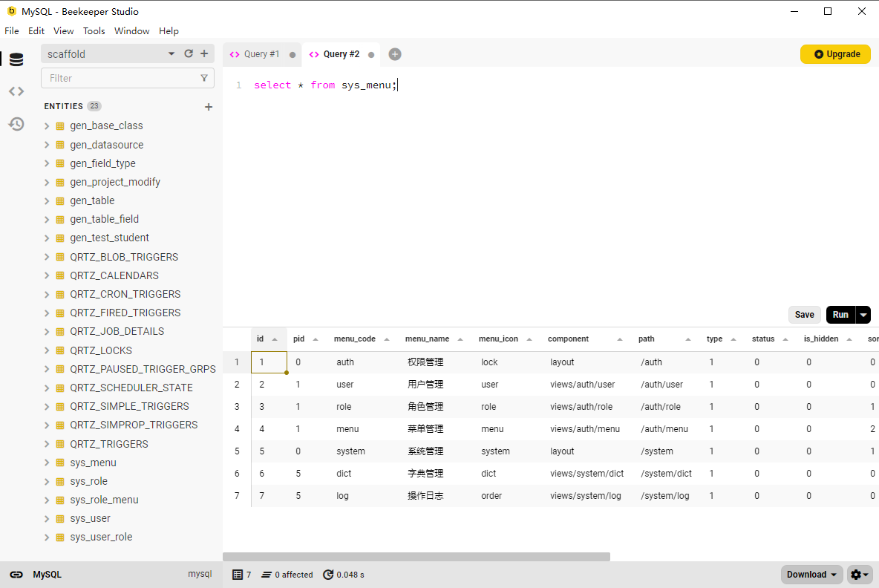
Task: Open the scaffold database dropdown
Action: point(171,53)
